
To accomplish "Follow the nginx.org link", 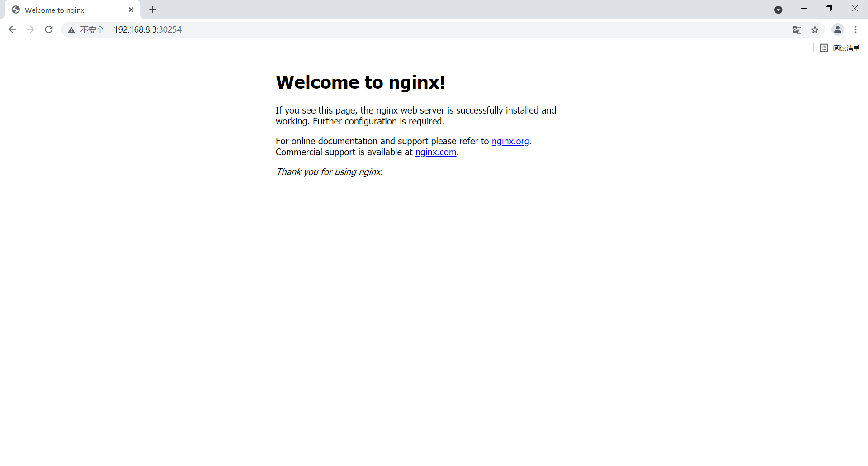I will click(x=510, y=141).
